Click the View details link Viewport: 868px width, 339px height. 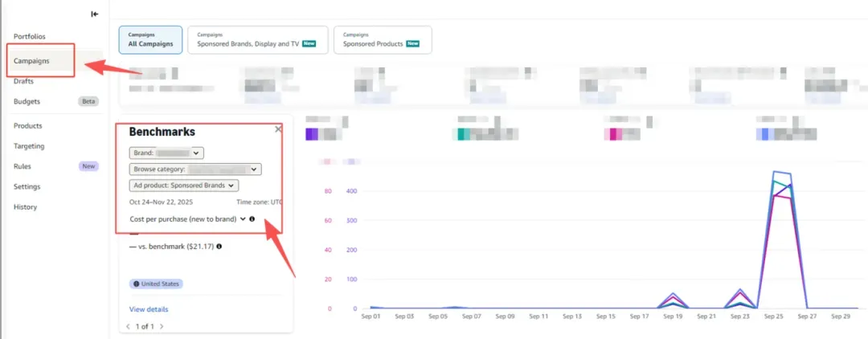pos(149,309)
